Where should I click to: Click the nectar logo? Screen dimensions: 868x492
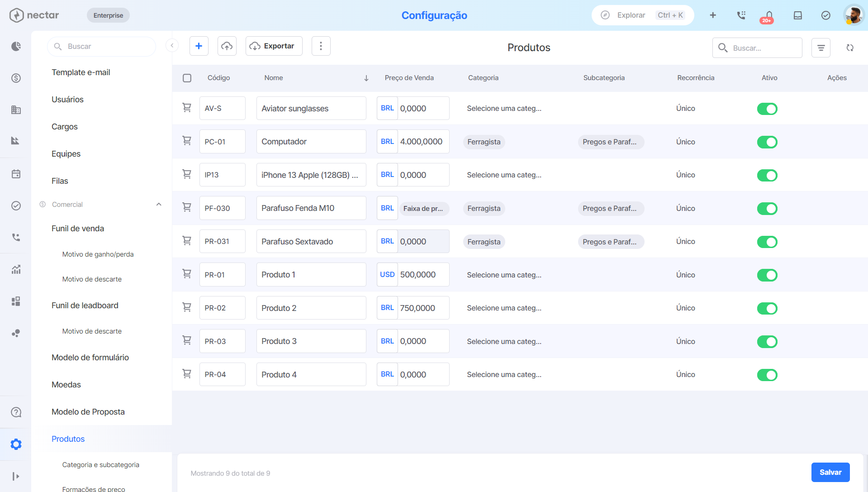pos(34,15)
